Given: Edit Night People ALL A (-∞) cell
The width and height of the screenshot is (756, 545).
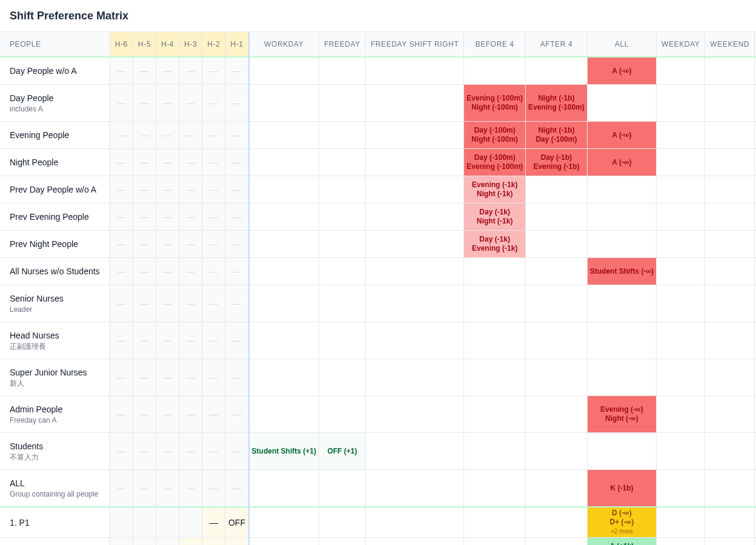Looking at the screenshot, I should pyautogui.click(x=622, y=162).
